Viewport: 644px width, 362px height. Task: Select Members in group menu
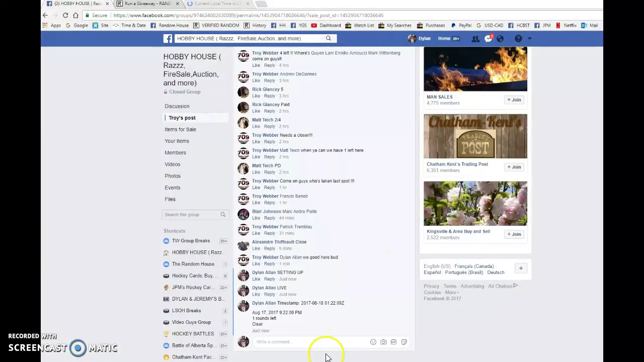175,152
